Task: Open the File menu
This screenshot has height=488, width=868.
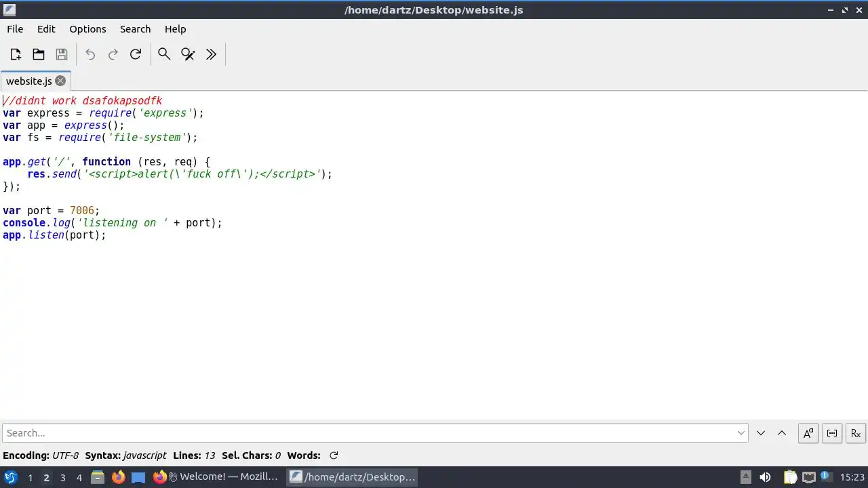Action: 15,29
